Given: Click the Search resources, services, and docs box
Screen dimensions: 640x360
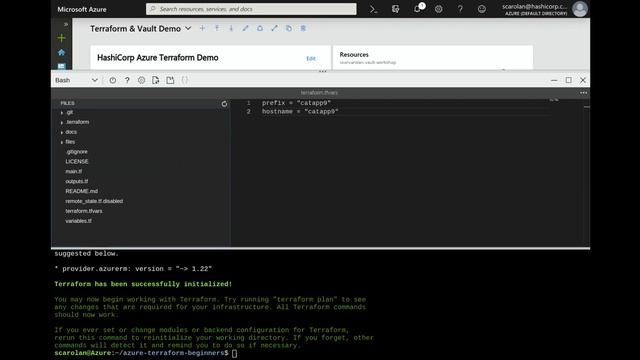Looking at the screenshot, I should pos(251,9).
